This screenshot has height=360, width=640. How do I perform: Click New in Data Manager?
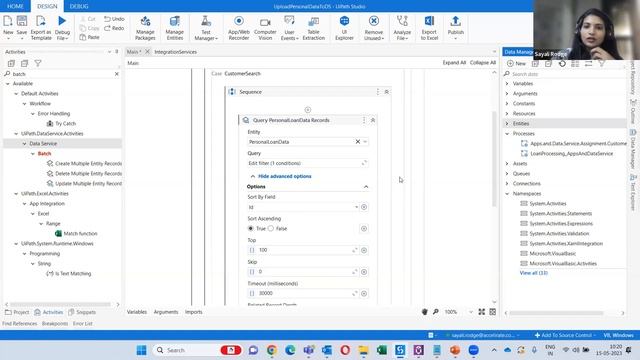point(516,63)
